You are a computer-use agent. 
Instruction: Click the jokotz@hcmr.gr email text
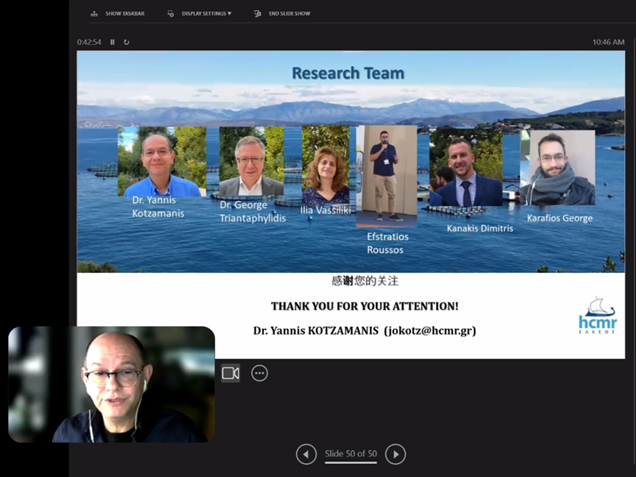point(430,331)
